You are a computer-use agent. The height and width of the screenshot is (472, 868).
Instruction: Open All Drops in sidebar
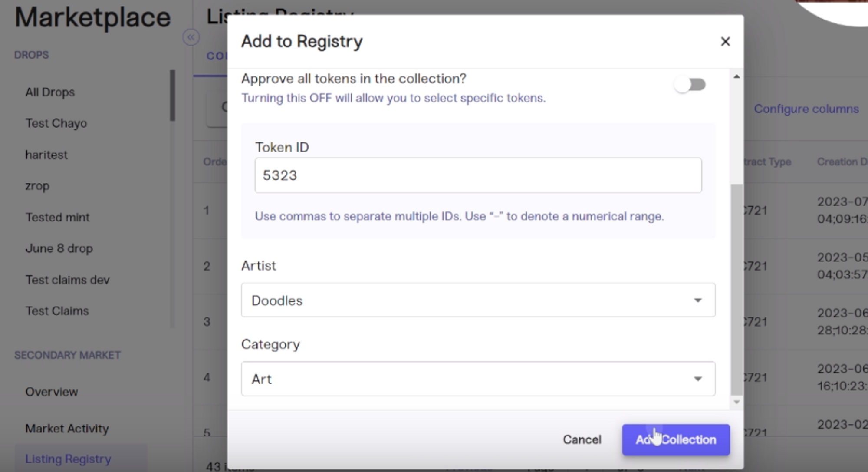click(50, 92)
